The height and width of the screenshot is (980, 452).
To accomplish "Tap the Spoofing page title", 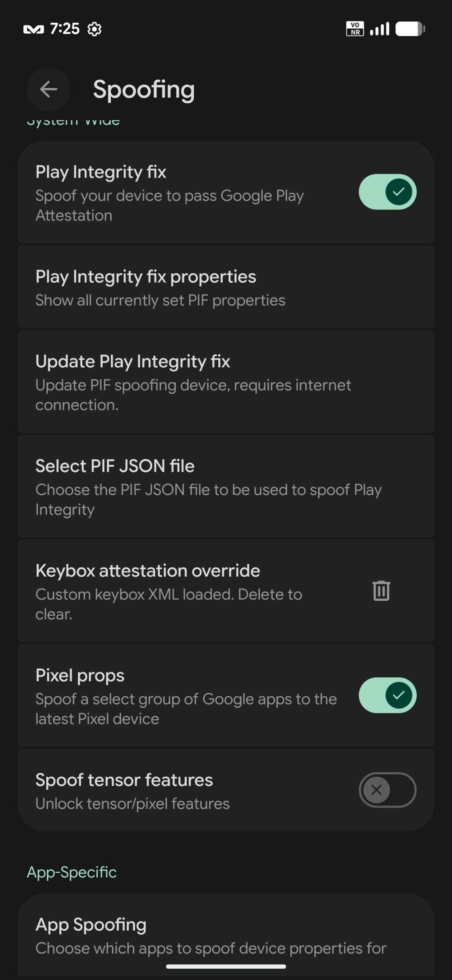I will coord(144,90).
